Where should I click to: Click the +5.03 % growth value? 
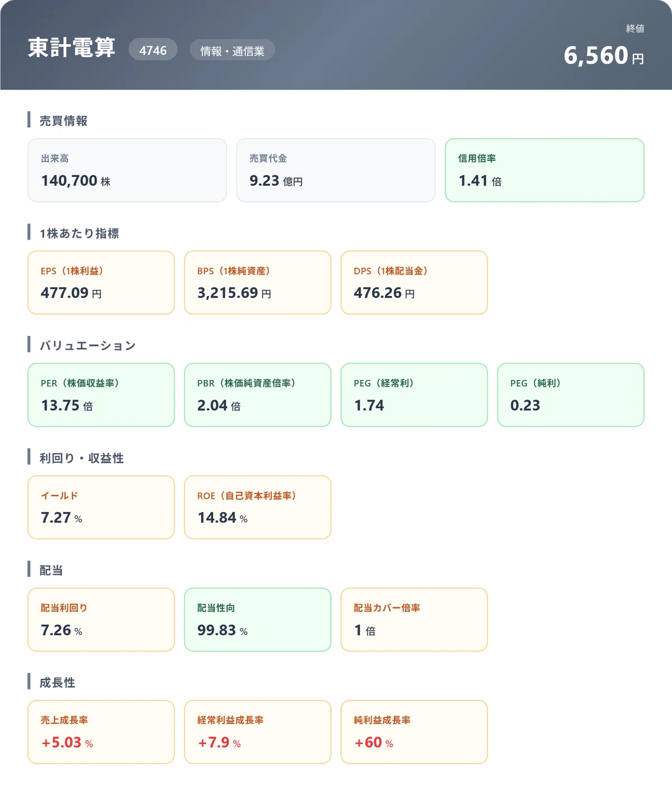click(67, 743)
